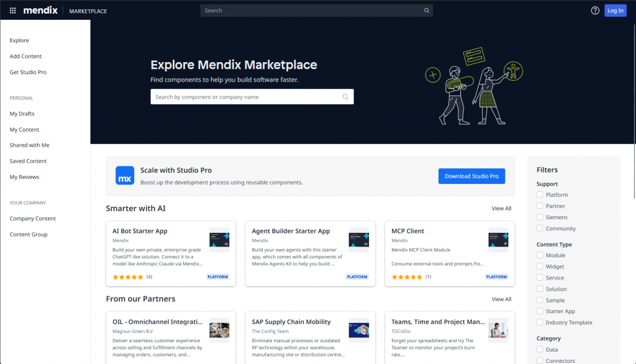The width and height of the screenshot is (636, 364).
Task: Open Explore in the sidebar
Action: click(x=19, y=40)
